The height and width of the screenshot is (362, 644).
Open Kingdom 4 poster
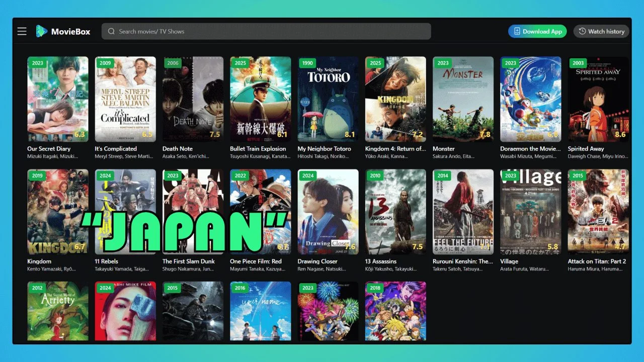coord(395,99)
